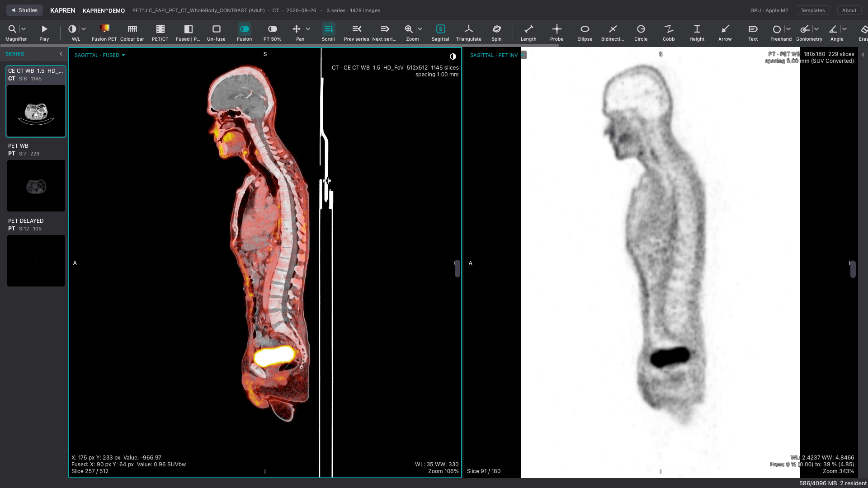The height and width of the screenshot is (488, 868).
Task: Select the Arrow annotation tool
Action: [725, 33]
